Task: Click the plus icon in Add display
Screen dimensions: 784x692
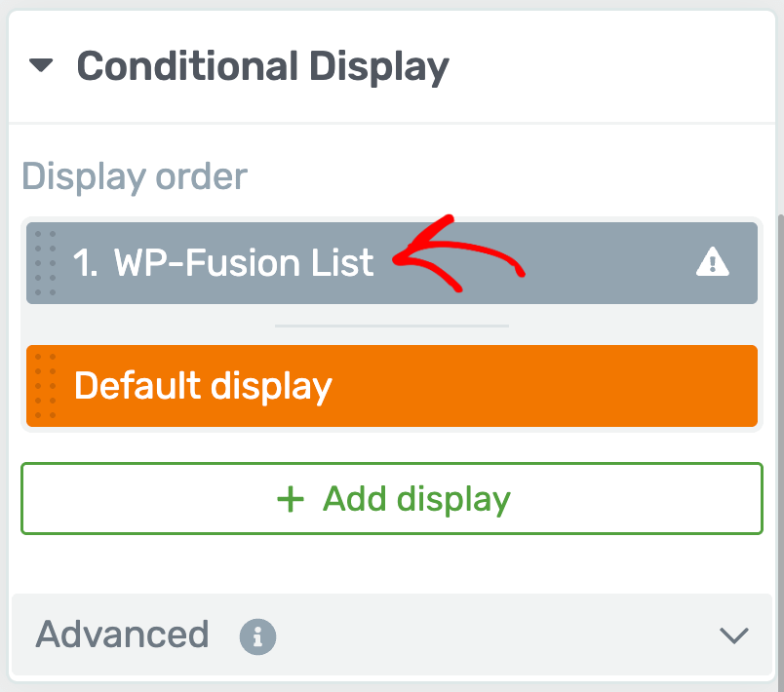Action: [291, 499]
